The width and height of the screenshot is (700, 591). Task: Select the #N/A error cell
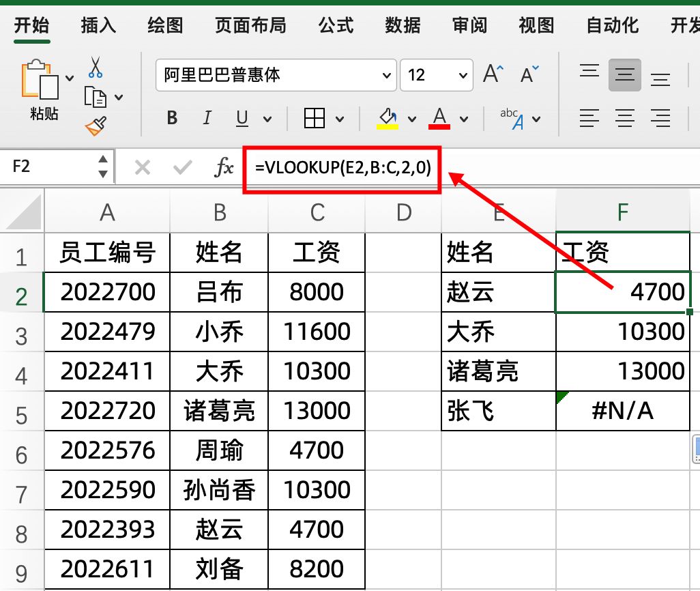(623, 411)
